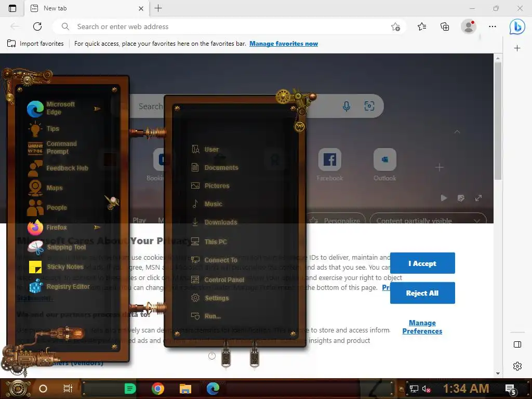Open sidebar settings gear
532x399 pixels.
pos(517,366)
